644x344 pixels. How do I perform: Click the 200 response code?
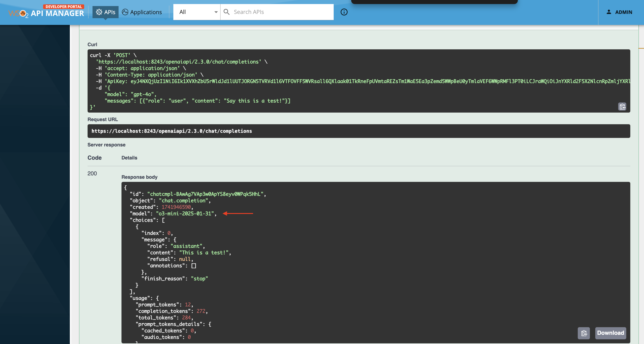pos(92,174)
